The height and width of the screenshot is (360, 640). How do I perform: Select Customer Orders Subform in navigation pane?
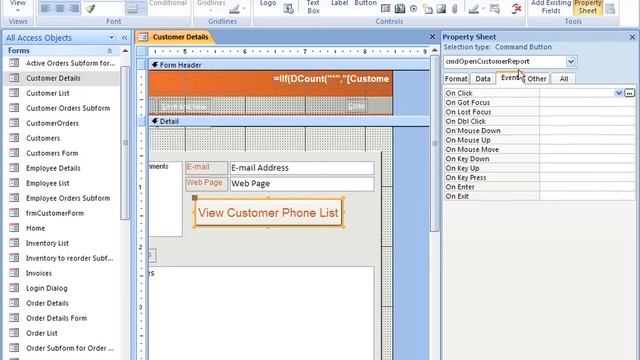point(62,108)
